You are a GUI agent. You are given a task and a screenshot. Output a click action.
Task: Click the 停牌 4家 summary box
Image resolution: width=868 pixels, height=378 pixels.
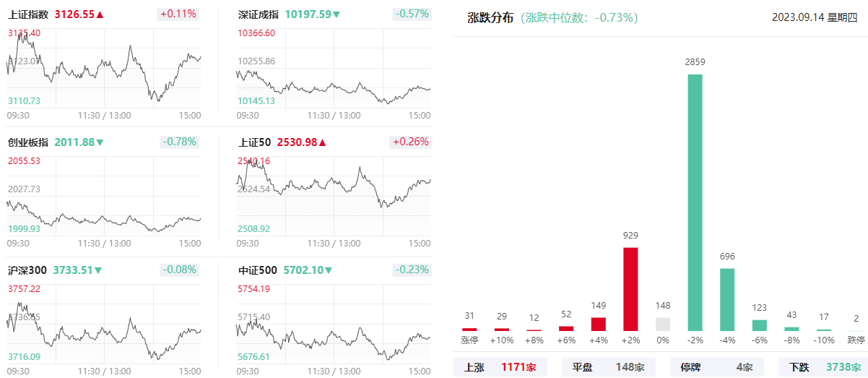tap(716, 367)
